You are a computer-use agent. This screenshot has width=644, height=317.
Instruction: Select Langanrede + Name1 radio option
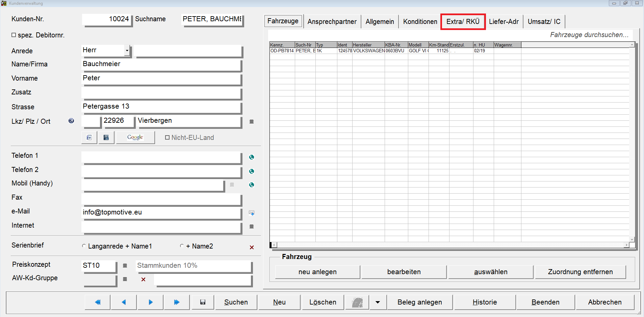click(84, 246)
